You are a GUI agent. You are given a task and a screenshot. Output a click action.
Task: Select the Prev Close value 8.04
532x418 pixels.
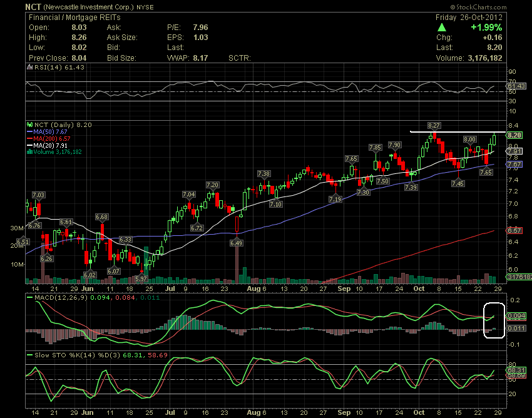[x=79, y=58]
